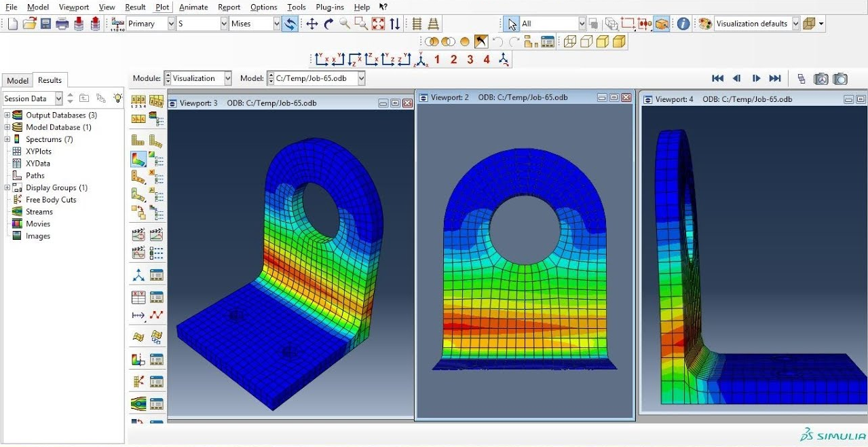Image resolution: width=868 pixels, height=447 pixels.
Task: Toggle field output synchronization button
Action: 290,24
